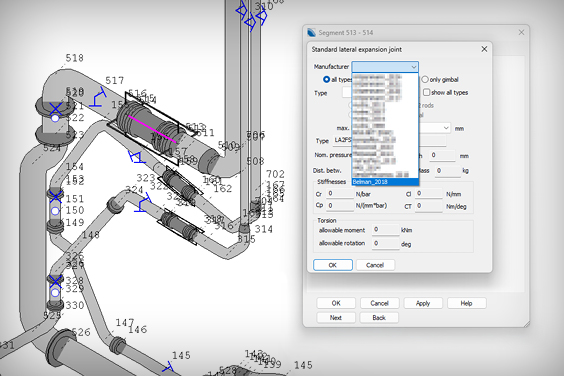Close the Standard lateral expansion joint dialog
The height and width of the screenshot is (376, 564).
pyautogui.click(x=484, y=49)
